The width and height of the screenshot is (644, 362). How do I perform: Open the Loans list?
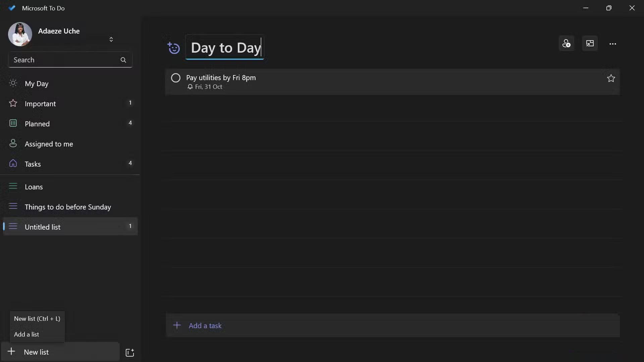pyautogui.click(x=34, y=187)
